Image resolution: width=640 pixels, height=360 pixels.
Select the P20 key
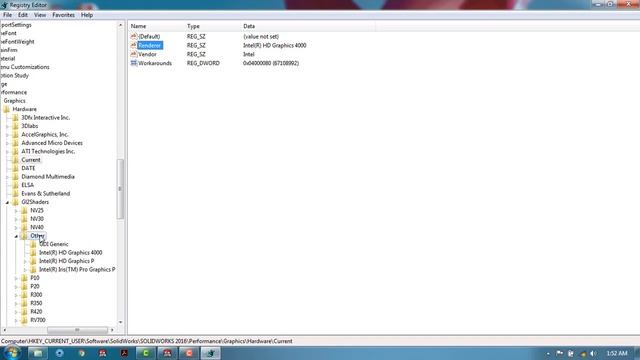coord(35,287)
